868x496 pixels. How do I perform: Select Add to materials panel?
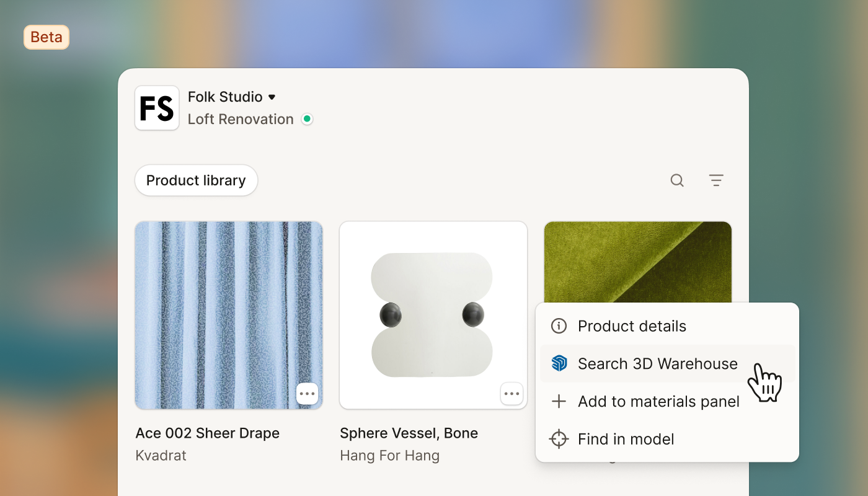tap(667, 402)
